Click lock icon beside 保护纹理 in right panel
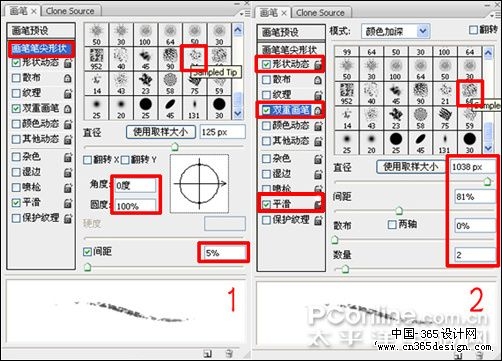This screenshot has height=361, width=502. pos(318,220)
